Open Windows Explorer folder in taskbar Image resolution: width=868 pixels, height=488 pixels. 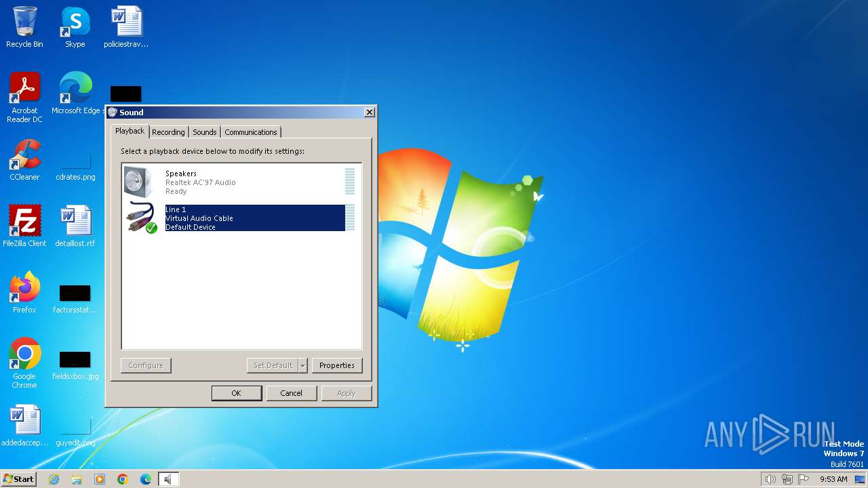pyautogui.click(x=77, y=479)
